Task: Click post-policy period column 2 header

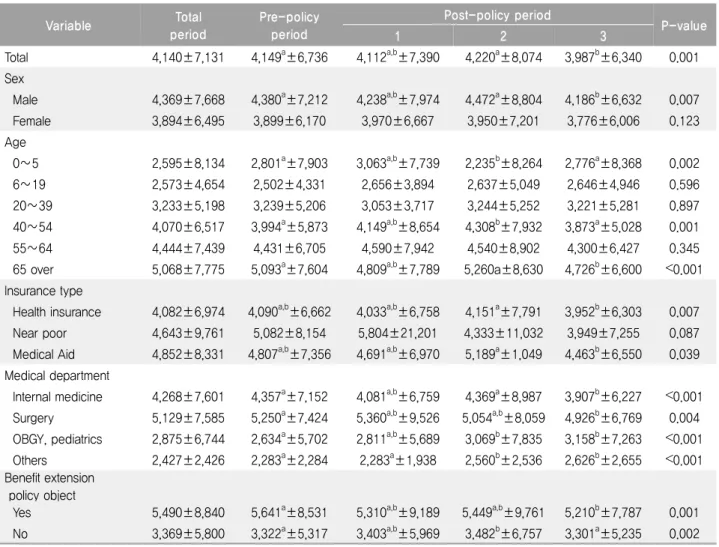Action: pos(503,36)
